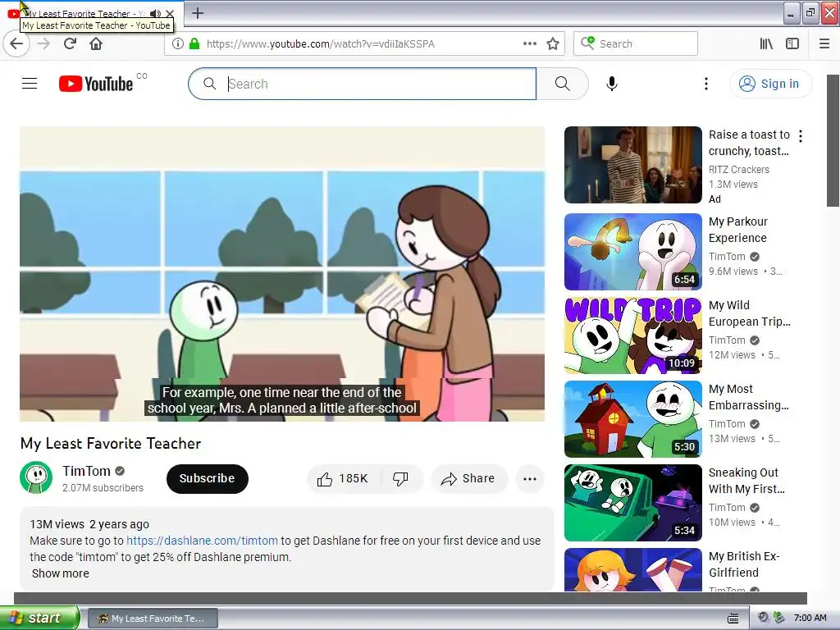Open a new tab with the plus button
840x630 pixels.
(x=197, y=13)
